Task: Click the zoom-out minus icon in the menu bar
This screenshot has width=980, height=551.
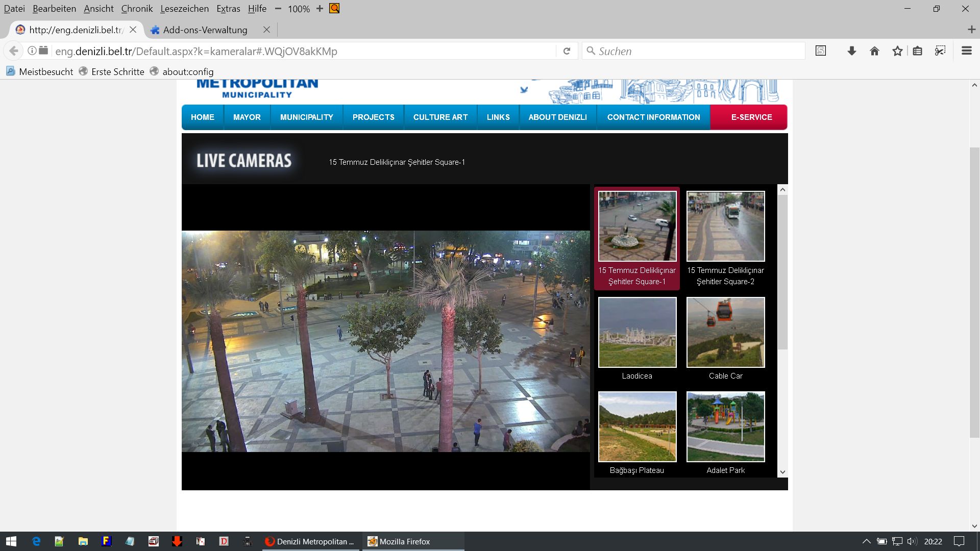Action: (x=278, y=9)
